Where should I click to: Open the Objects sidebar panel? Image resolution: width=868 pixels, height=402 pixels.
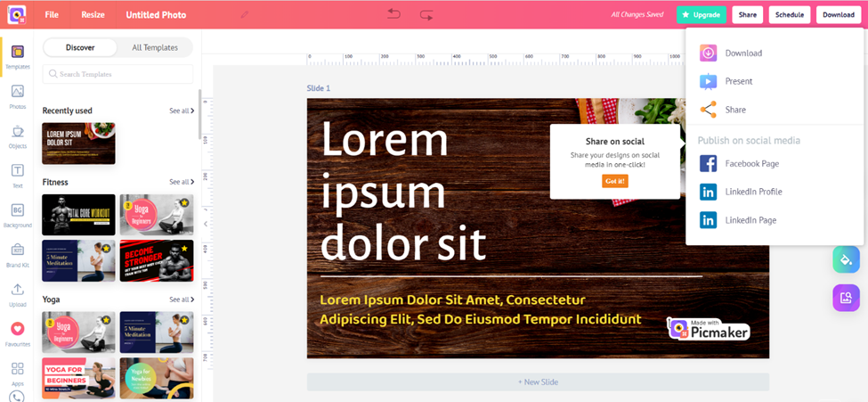click(x=17, y=136)
